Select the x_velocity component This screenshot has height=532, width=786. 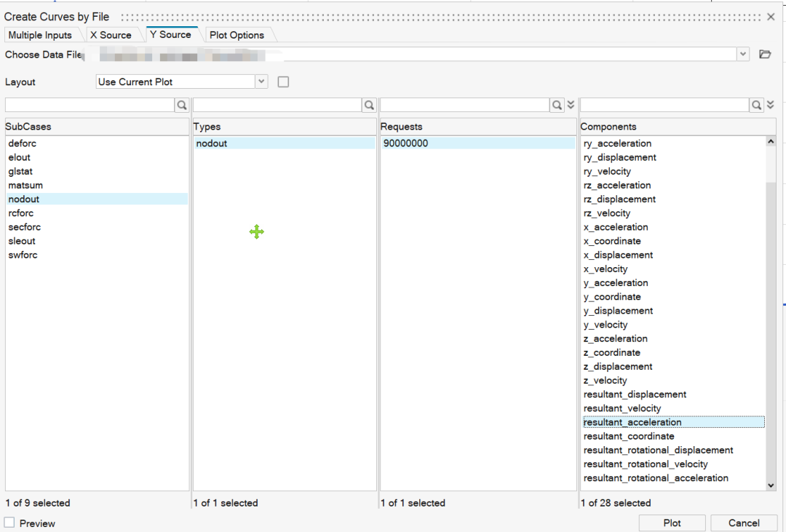(x=674, y=269)
